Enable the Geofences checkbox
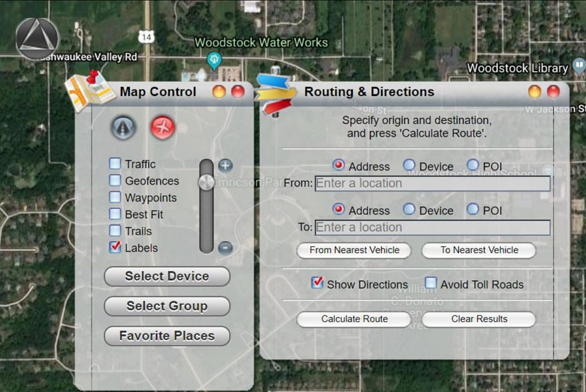Image resolution: width=586 pixels, height=392 pixels. click(x=115, y=180)
